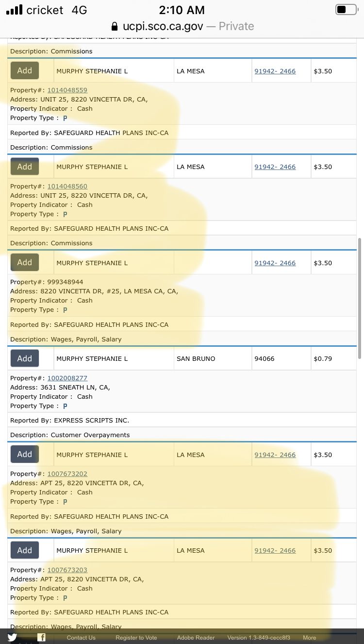Viewport: 364px width, 644px height.
Task: Click the Version 1.3-849-cecc8f3 footer text
Action: pyautogui.click(x=259, y=638)
